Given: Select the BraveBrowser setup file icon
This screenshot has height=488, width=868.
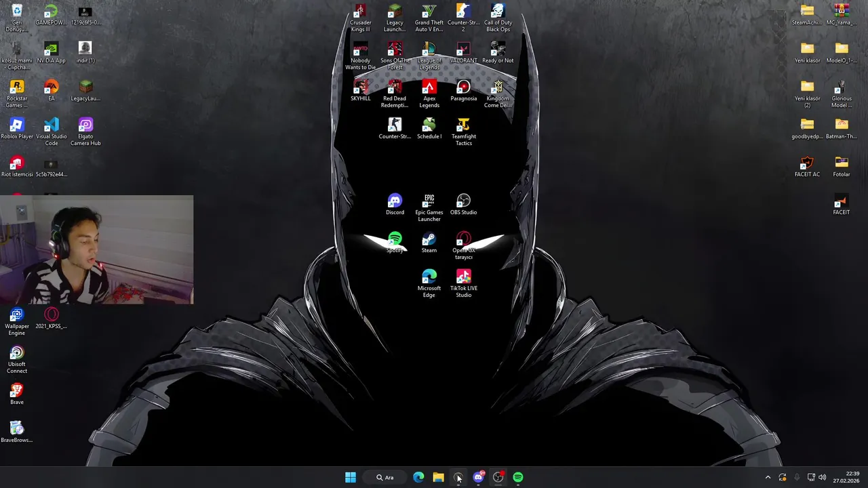Looking at the screenshot, I should 17,432.
